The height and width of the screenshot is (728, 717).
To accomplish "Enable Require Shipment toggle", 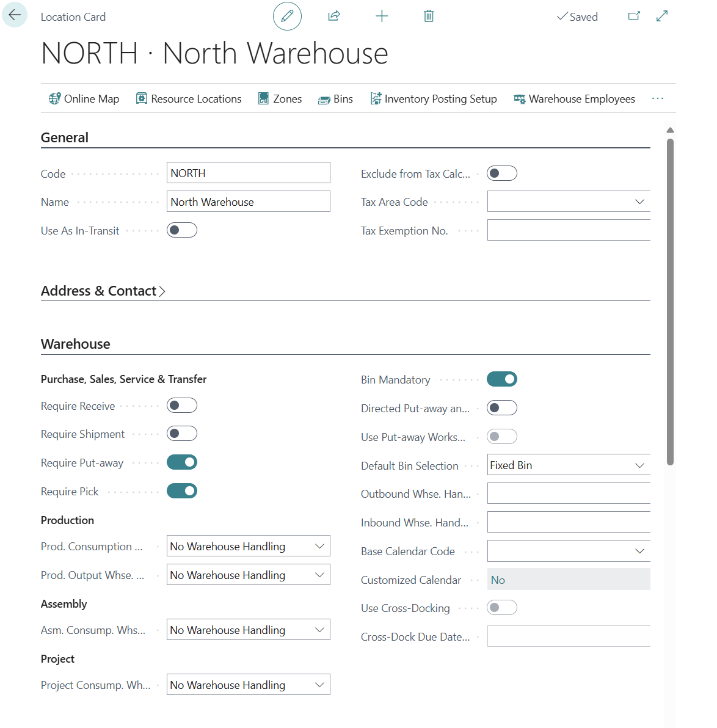I will [182, 434].
